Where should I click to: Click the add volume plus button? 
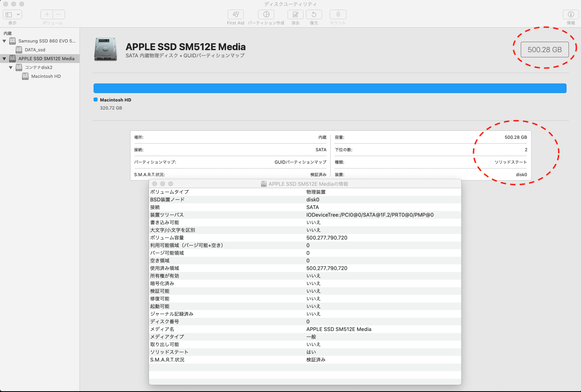[47, 14]
